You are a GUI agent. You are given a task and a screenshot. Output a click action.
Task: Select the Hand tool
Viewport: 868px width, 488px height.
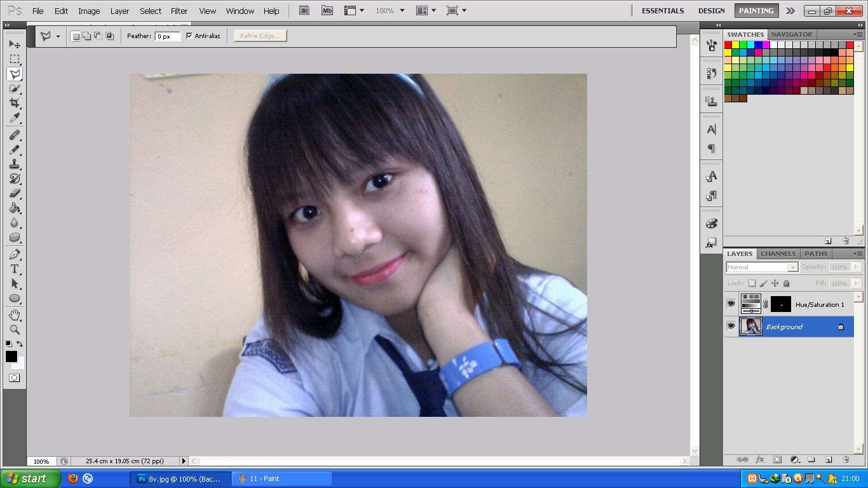coord(14,315)
